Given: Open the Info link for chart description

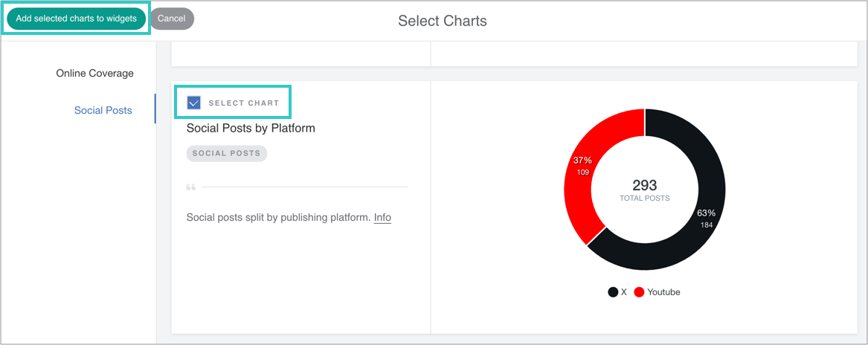Looking at the screenshot, I should [382, 218].
